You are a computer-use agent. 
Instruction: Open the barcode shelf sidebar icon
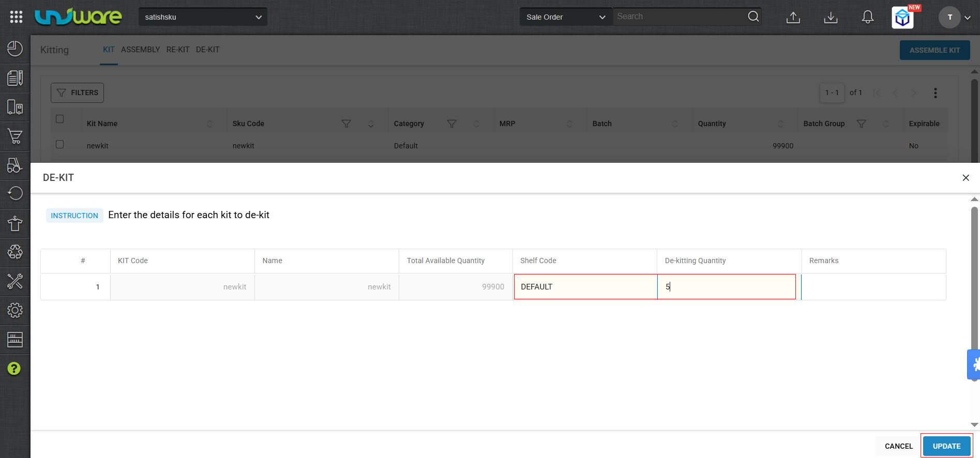click(15, 340)
